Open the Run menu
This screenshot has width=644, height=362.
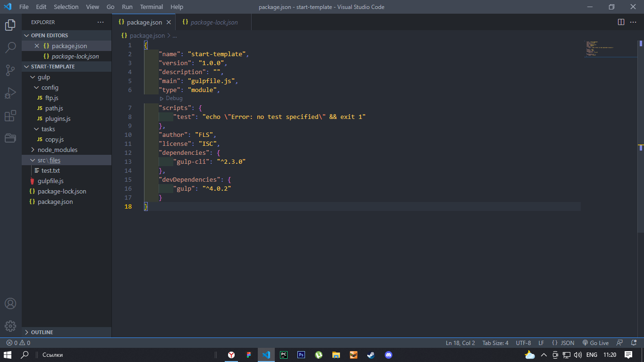(x=127, y=7)
